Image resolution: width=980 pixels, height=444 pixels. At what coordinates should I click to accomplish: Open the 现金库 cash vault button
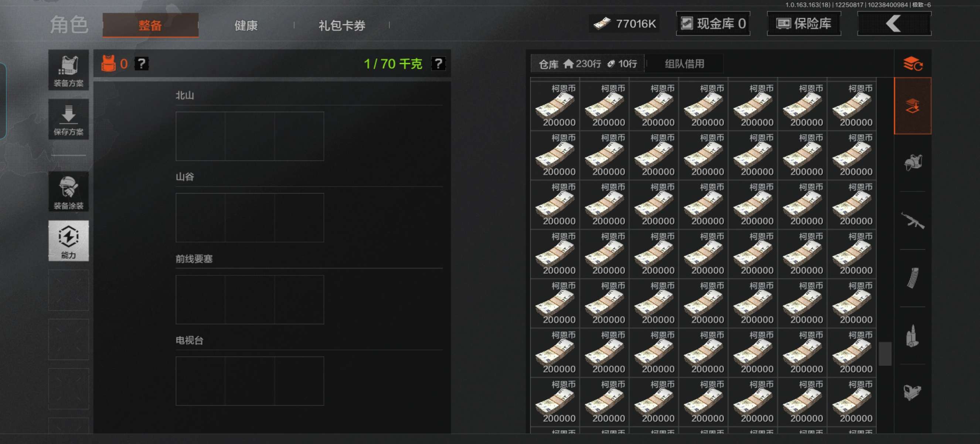(x=712, y=24)
